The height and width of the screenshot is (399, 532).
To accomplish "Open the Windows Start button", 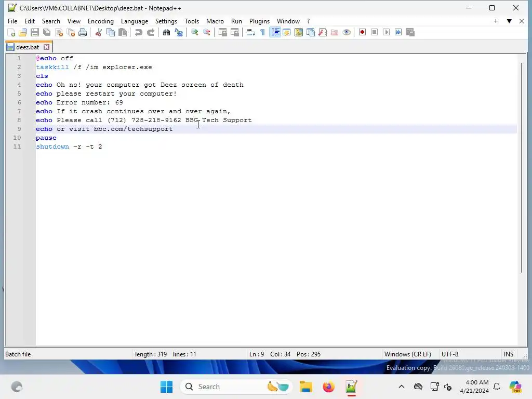I will pos(166,387).
